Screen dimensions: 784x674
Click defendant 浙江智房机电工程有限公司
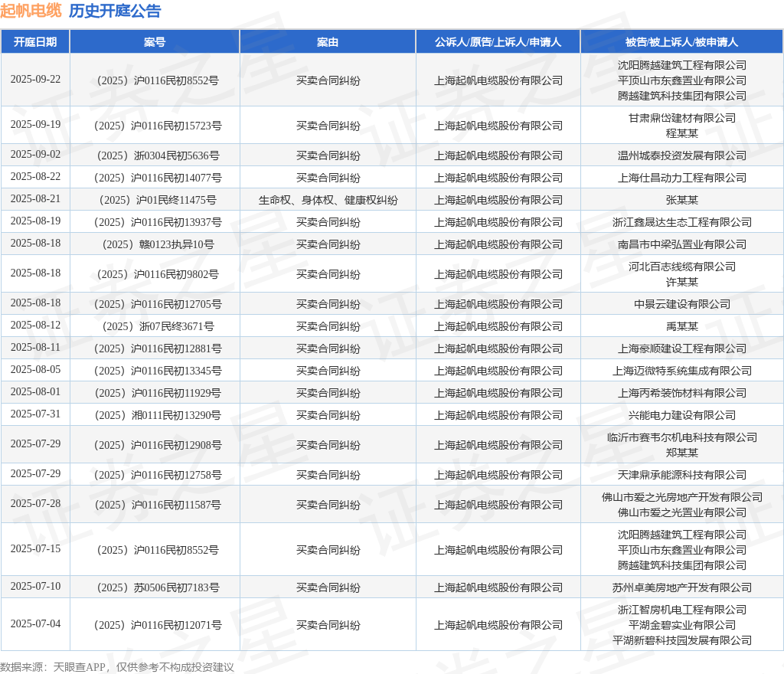point(682,610)
